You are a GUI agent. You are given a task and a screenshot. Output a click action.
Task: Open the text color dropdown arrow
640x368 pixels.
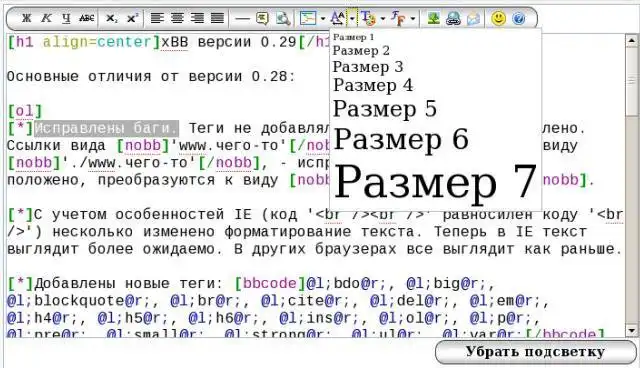click(382, 19)
